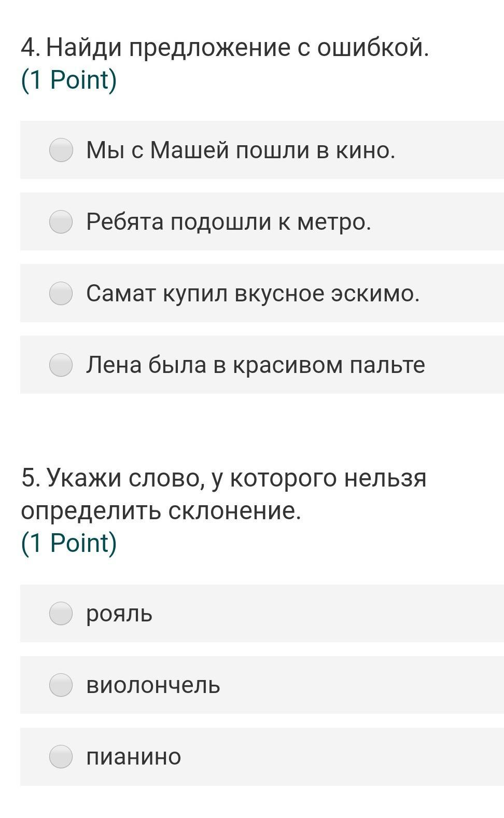Click the 'виолончель' option label
Viewport: 504px width, 818px height.
coord(153,685)
